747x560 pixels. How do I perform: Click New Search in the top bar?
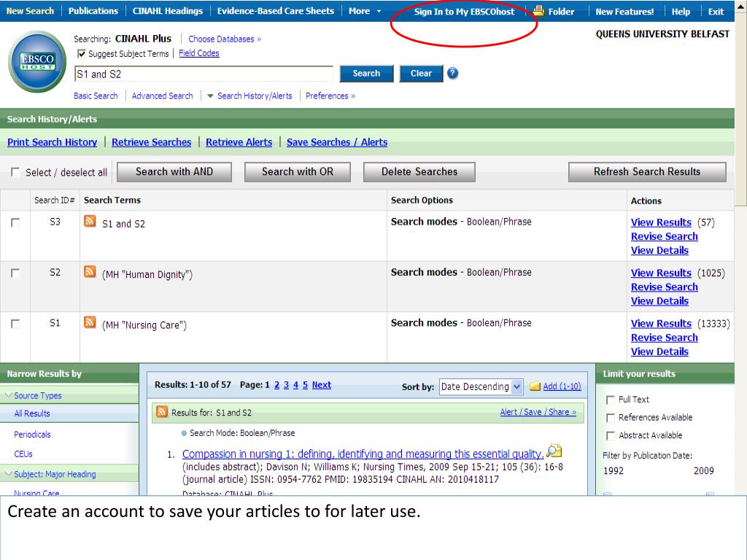coord(30,11)
